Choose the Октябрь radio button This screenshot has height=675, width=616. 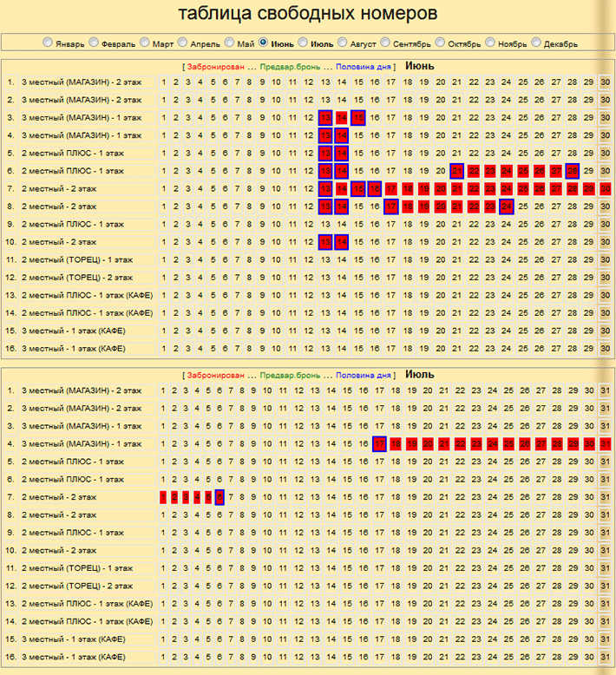click(440, 43)
